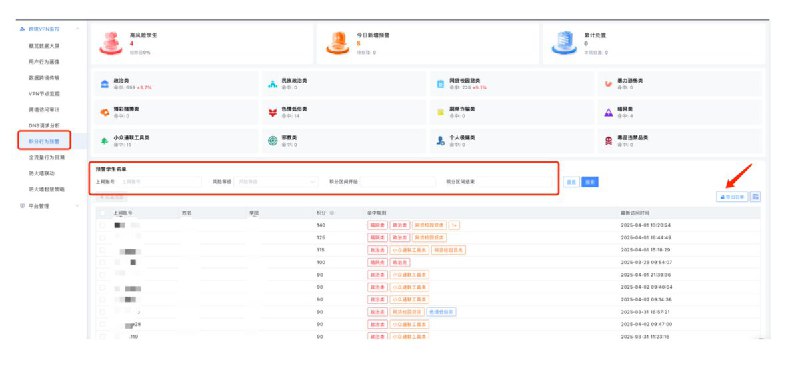The height and width of the screenshot is (378, 800).
Task: Open 用户行为画像 in the sidebar
Action: pyautogui.click(x=44, y=62)
